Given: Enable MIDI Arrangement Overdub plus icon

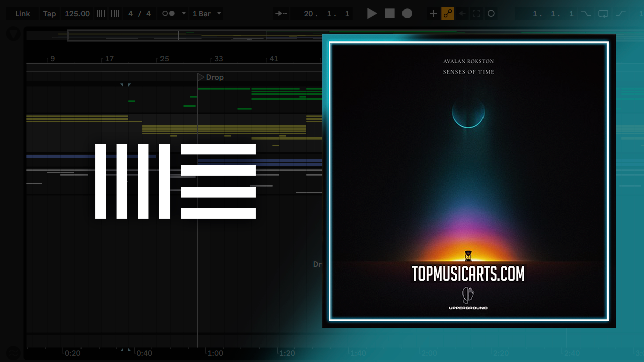Looking at the screenshot, I should point(433,14).
